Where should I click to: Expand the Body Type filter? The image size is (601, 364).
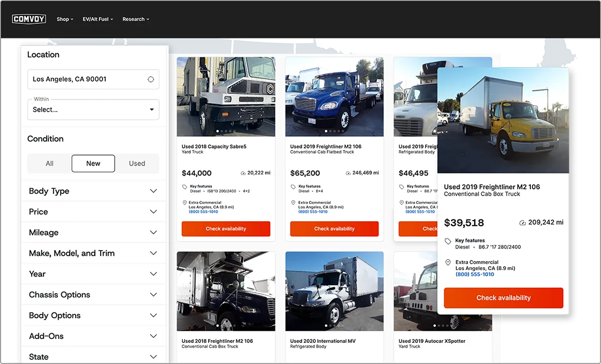click(93, 191)
